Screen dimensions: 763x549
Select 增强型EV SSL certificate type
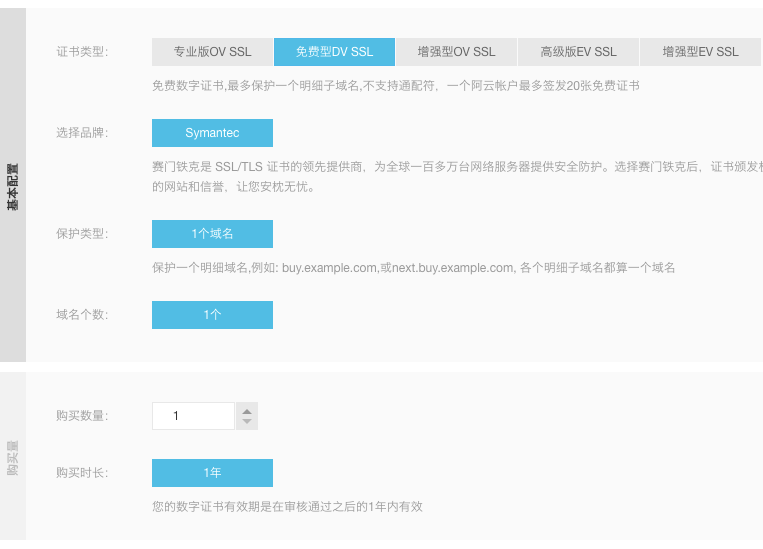click(700, 52)
